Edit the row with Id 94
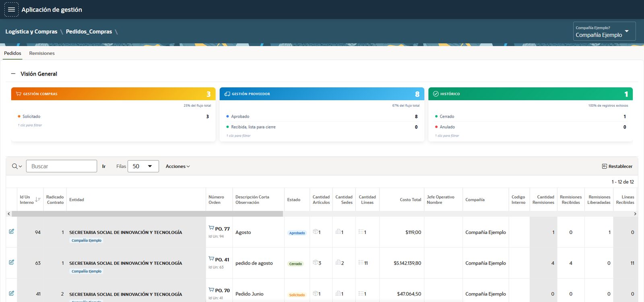This screenshot has width=644, height=302. tap(12, 232)
